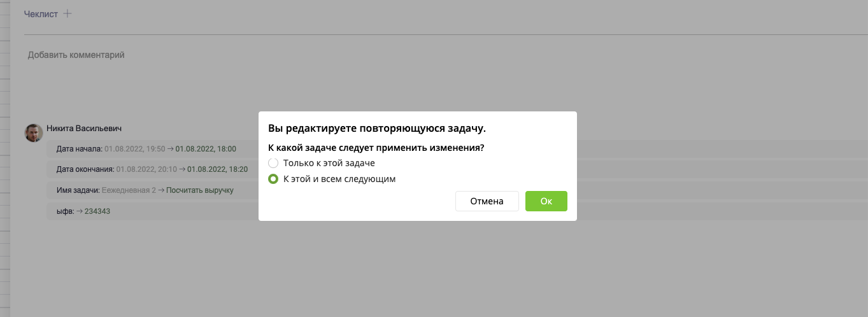
Task: Select "Только к этой задаче" radio option
Action: [x=273, y=163]
